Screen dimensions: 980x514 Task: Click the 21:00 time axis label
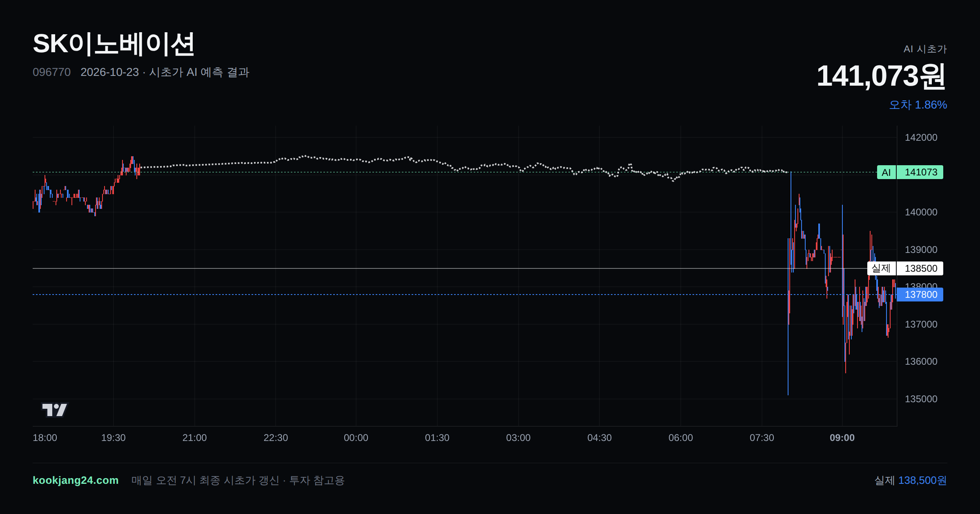pyautogui.click(x=194, y=438)
